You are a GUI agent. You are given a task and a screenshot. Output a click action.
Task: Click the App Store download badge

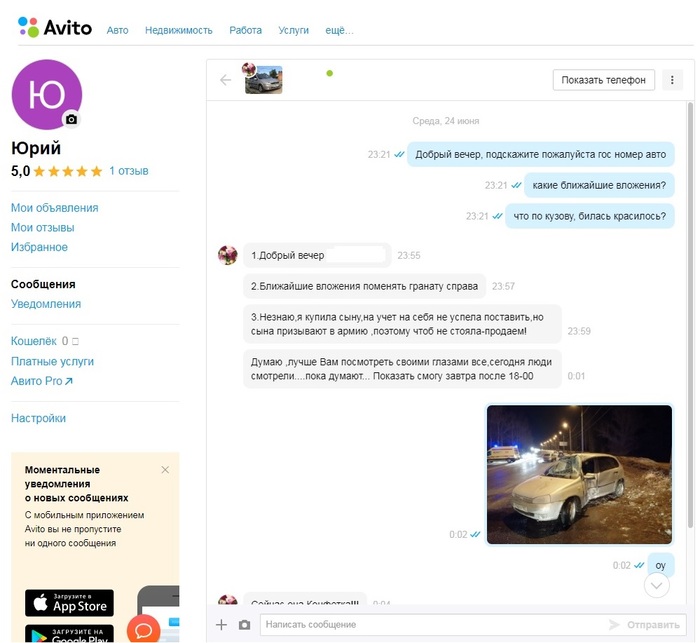point(69,603)
